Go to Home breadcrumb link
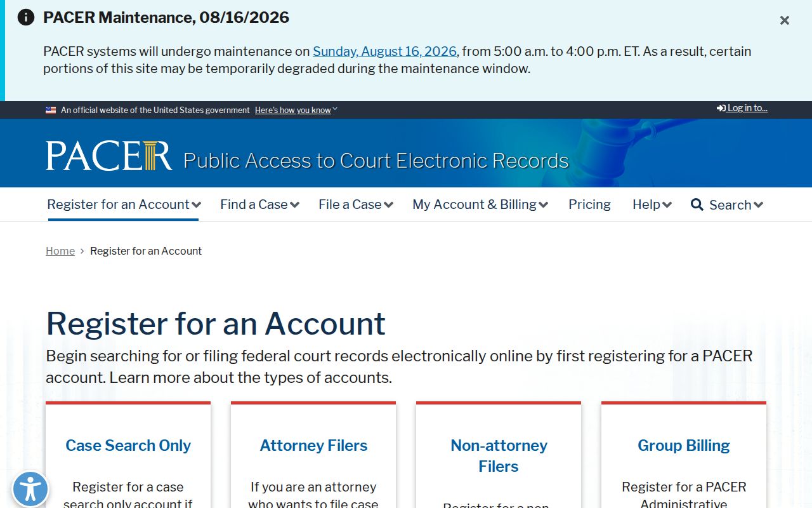The image size is (812, 508). click(x=60, y=251)
